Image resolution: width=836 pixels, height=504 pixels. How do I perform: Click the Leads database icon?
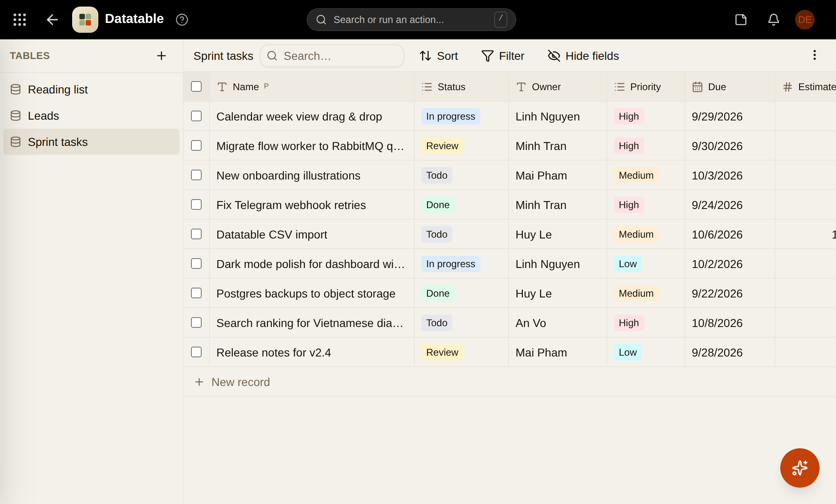click(x=16, y=116)
